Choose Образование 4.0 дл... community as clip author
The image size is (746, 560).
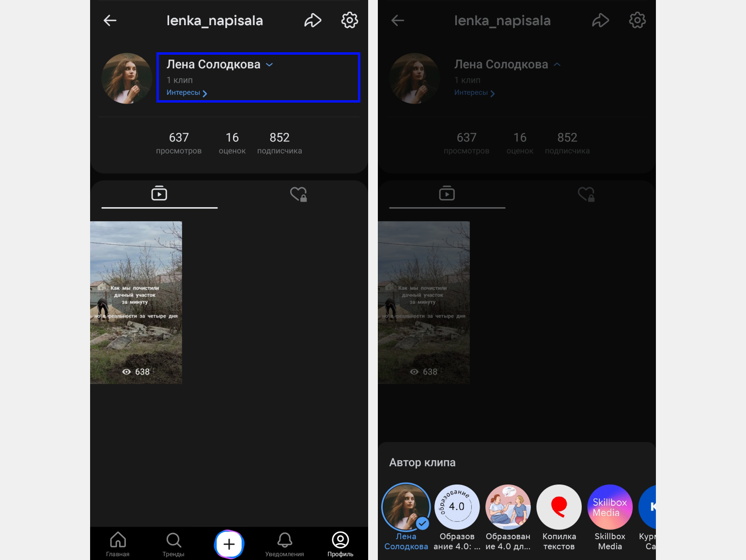[508, 517]
